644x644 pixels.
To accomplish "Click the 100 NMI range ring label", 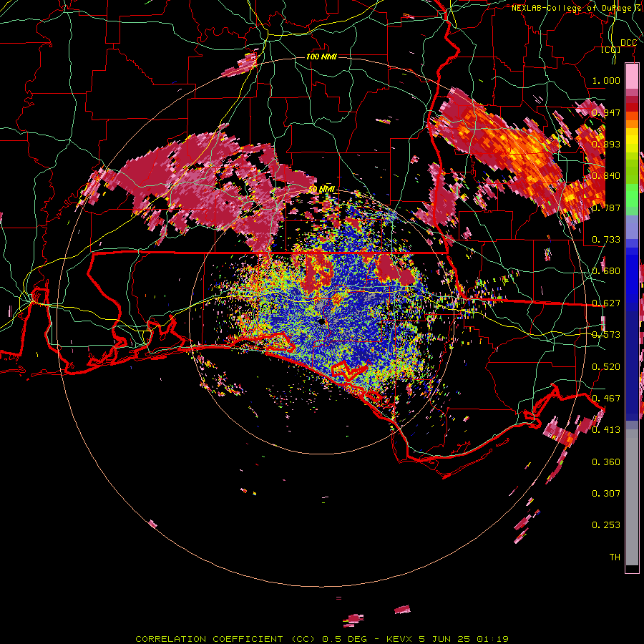I will [x=321, y=57].
